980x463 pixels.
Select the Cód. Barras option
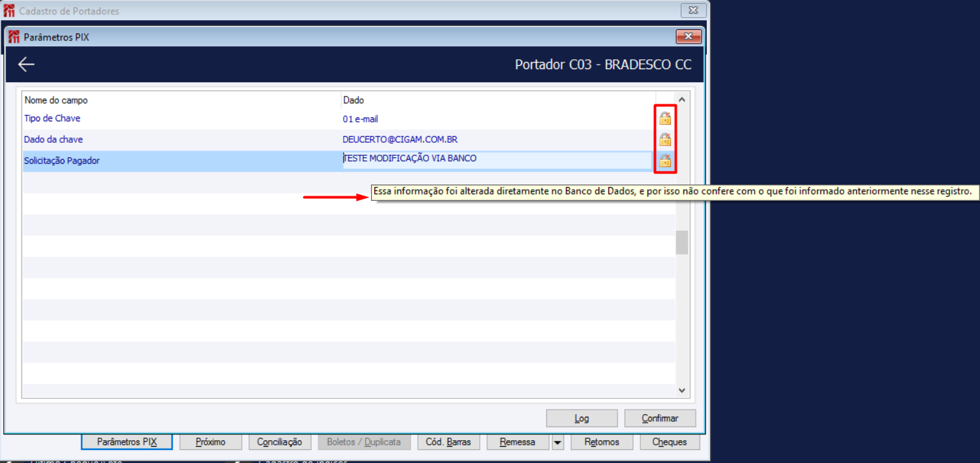coord(449,441)
